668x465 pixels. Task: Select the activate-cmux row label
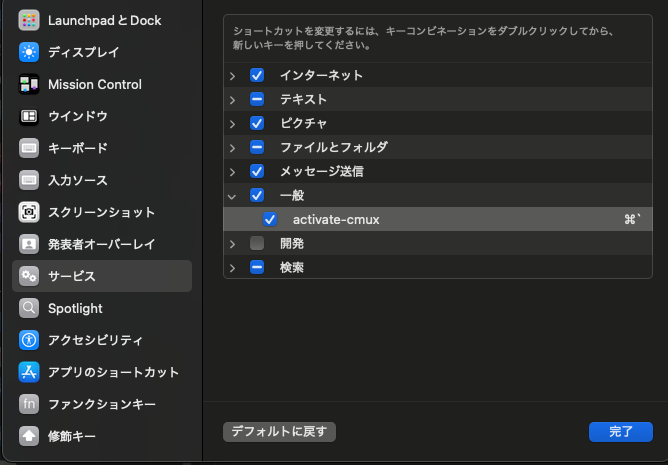pyautogui.click(x=336, y=220)
